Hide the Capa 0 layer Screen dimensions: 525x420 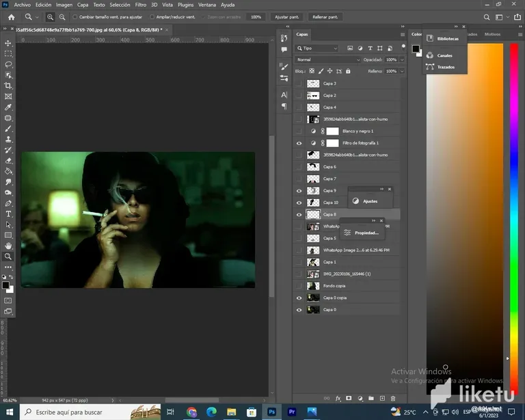click(x=299, y=310)
